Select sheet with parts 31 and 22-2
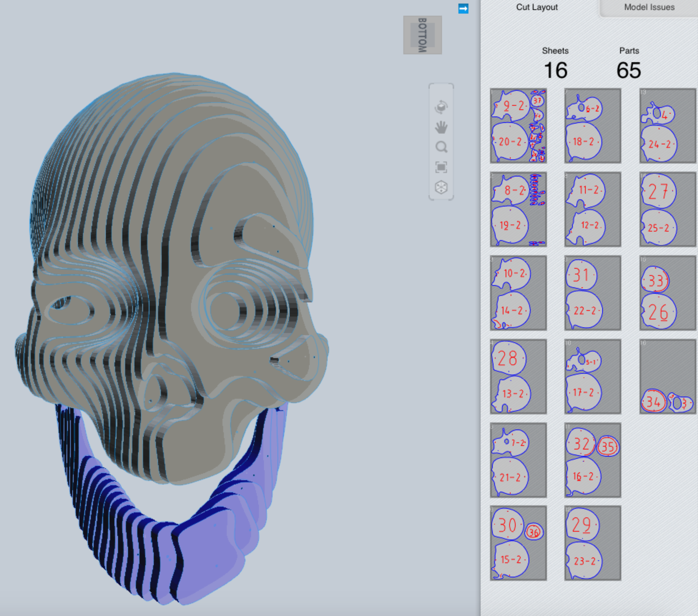The height and width of the screenshot is (616, 698). [x=593, y=293]
